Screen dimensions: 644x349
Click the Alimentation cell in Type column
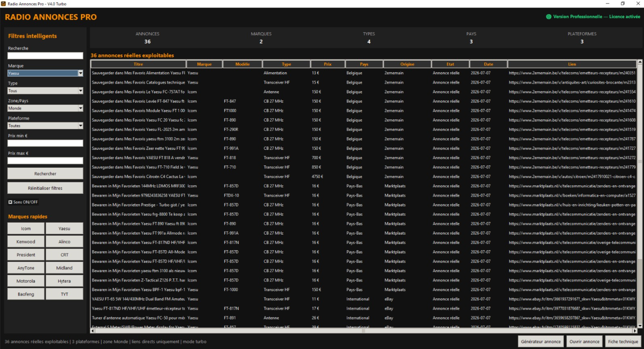coord(275,73)
